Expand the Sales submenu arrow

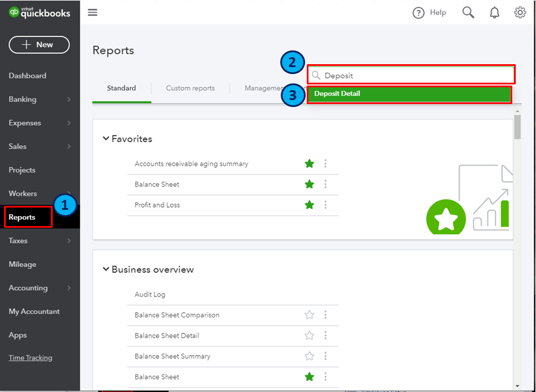69,146
